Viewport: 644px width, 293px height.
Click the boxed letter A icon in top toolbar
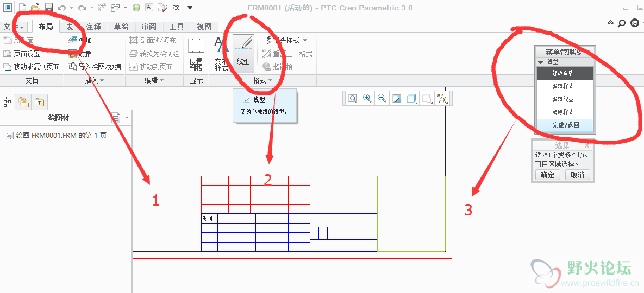pos(149,8)
